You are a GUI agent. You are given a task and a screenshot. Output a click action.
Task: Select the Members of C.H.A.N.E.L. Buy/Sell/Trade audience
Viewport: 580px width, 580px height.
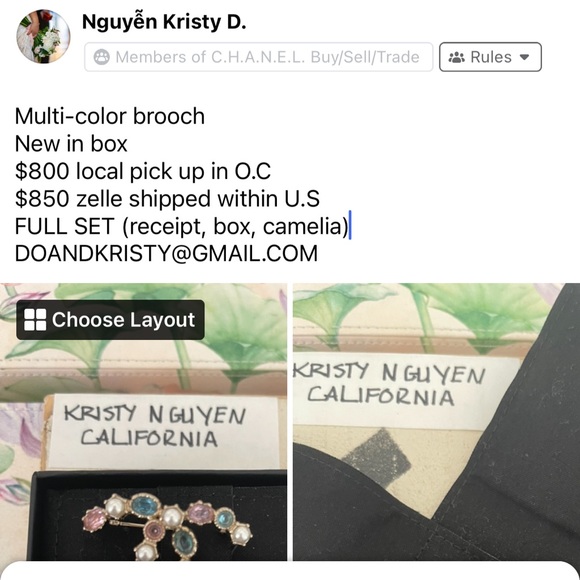259,57
